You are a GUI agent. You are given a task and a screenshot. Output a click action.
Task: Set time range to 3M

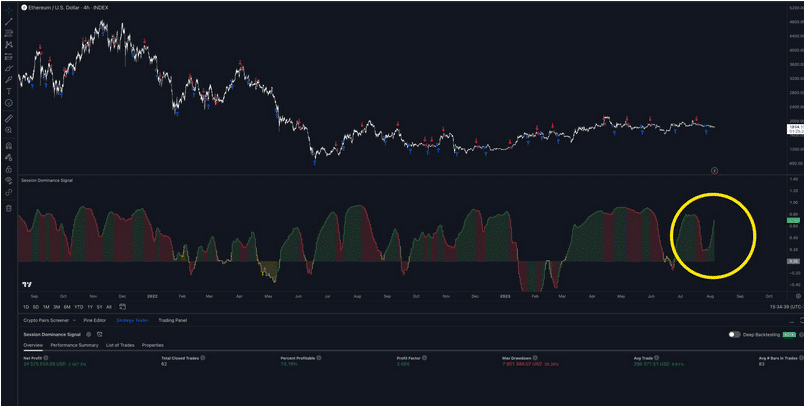[x=56, y=307]
